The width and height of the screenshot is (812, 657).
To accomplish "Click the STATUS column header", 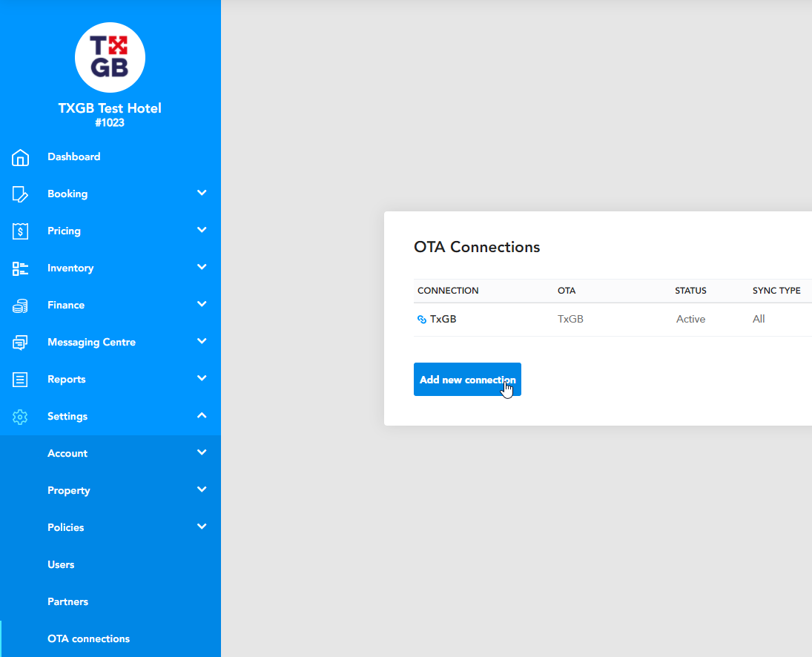I will click(x=690, y=291).
